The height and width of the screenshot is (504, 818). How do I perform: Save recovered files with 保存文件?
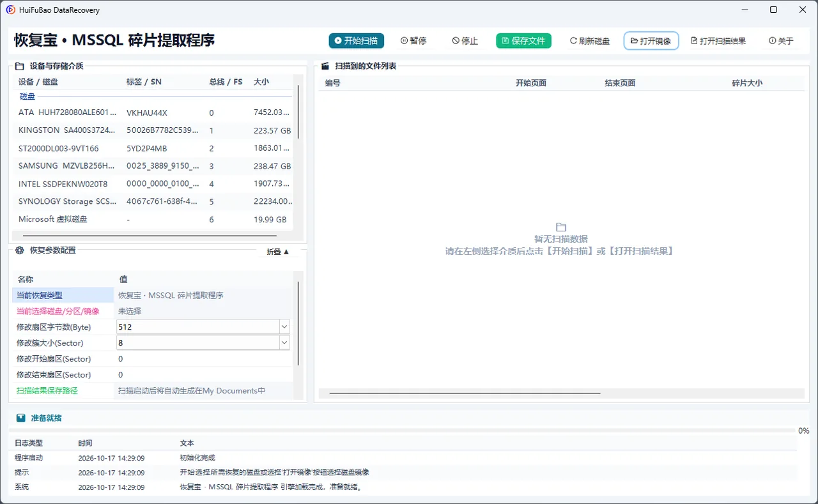coord(523,41)
